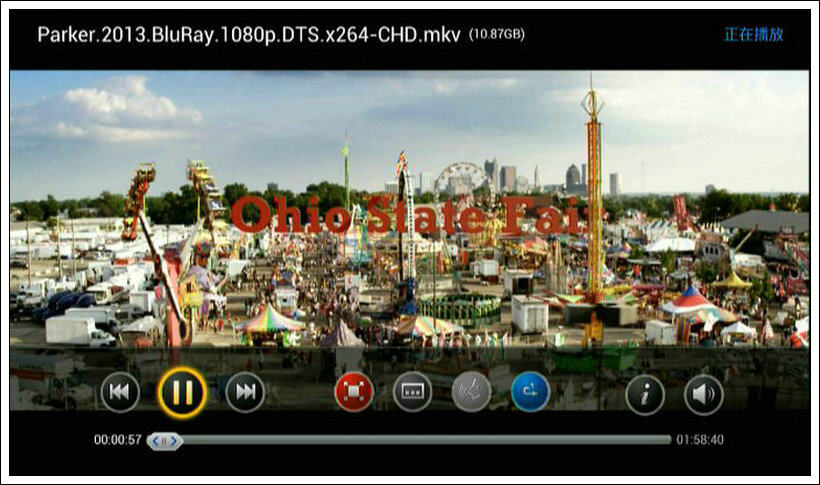Image resolution: width=820 pixels, height=485 pixels.
Task: Click the total duration 01:58:40
Action: click(700, 440)
